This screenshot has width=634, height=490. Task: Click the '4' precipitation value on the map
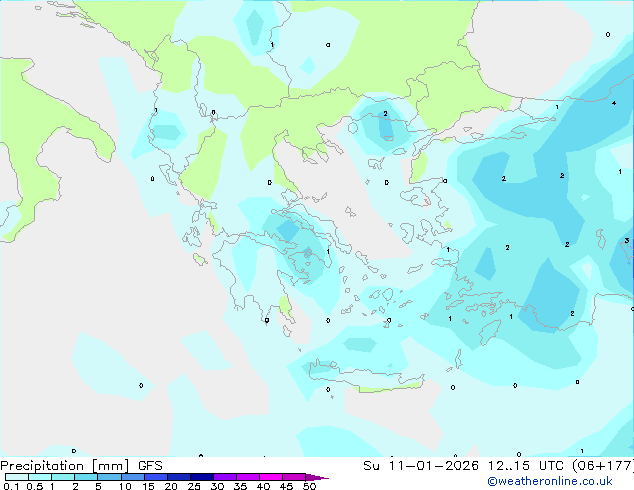point(614,103)
